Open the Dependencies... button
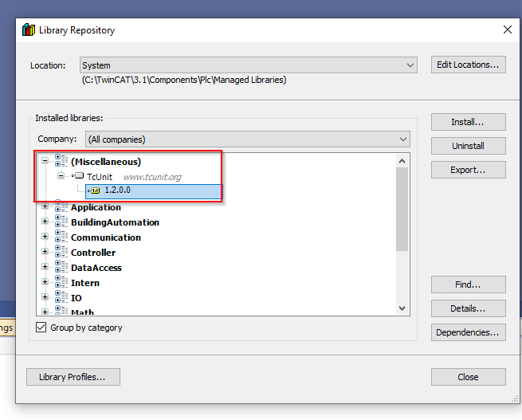This screenshot has height=420, width=522. (469, 332)
